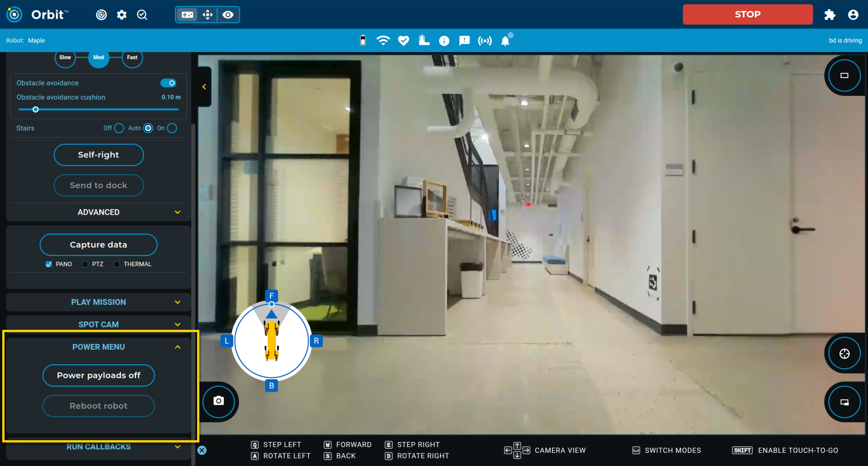This screenshot has width=868, height=466.
Task: Open the info circle icon
Action: click(x=444, y=41)
